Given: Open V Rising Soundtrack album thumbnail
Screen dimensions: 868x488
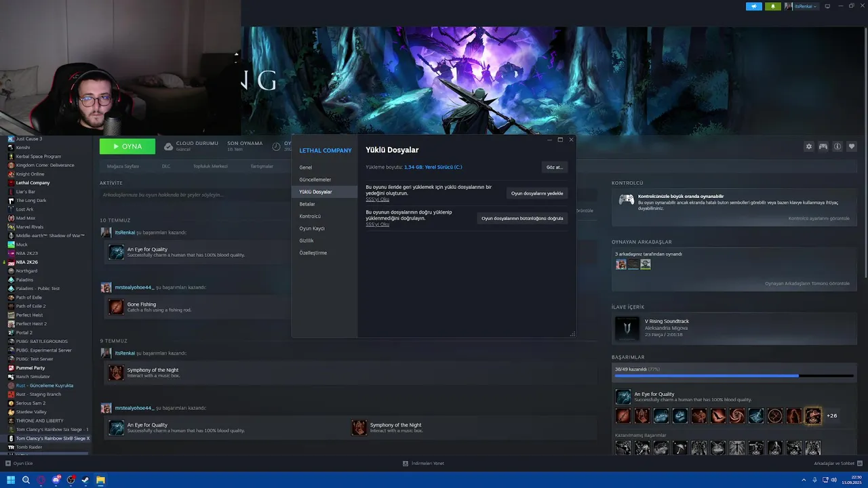Looking at the screenshot, I should 627,328.
